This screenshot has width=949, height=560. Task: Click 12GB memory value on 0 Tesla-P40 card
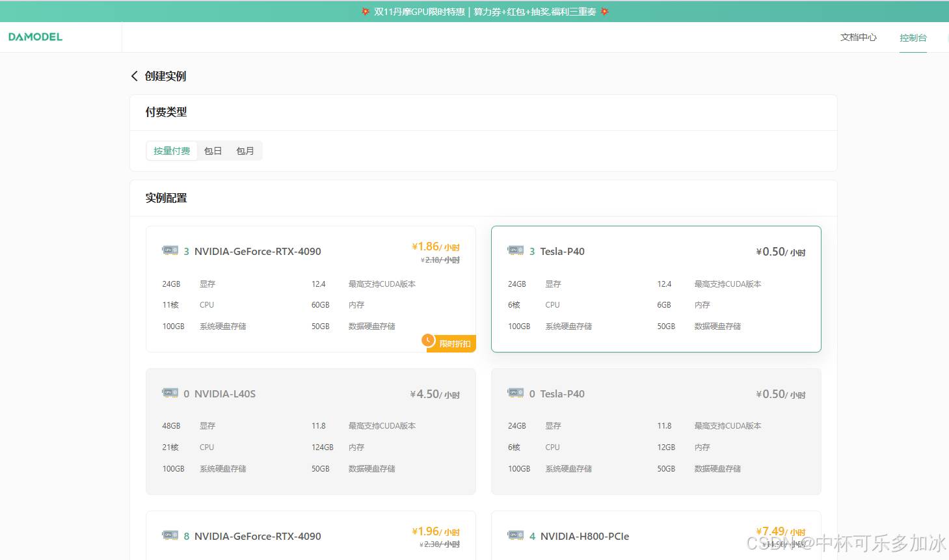[x=666, y=447]
